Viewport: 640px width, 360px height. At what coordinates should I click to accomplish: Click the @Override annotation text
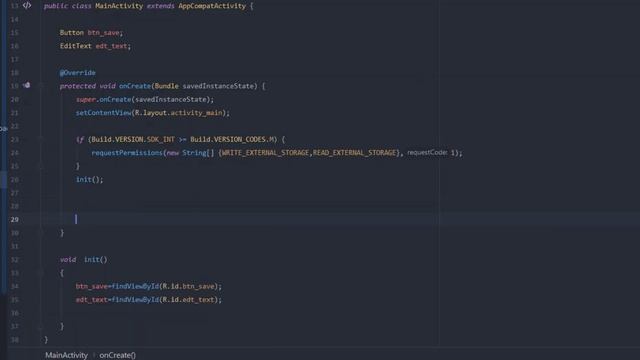(78, 73)
